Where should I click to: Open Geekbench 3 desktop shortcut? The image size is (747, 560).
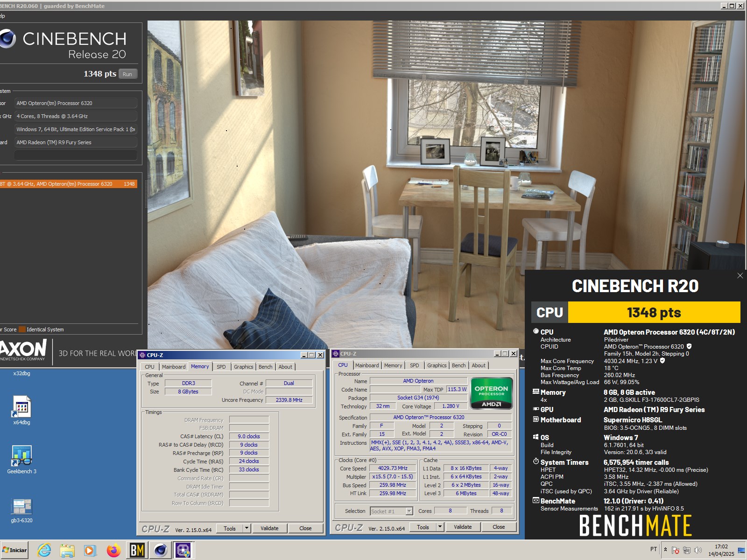click(x=21, y=459)
